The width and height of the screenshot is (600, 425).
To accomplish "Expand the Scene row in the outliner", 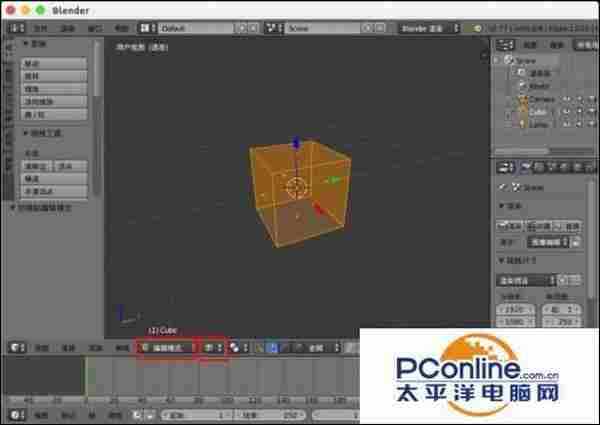I will pos(497,60).
